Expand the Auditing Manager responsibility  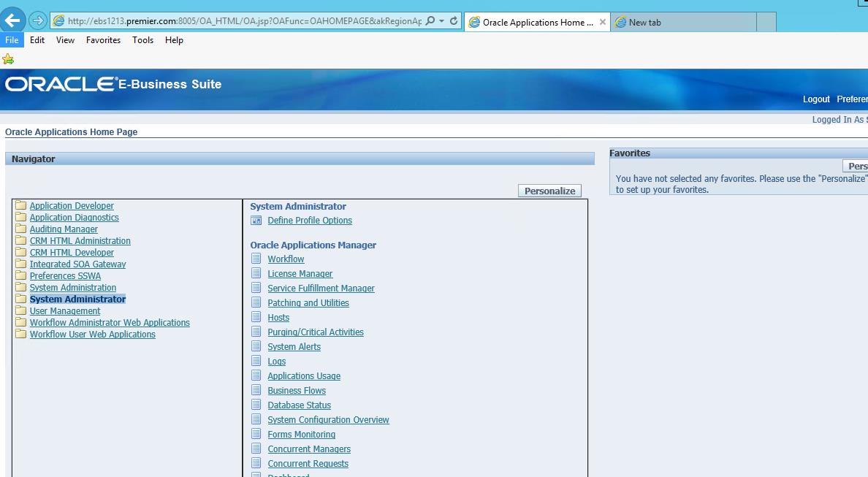point(64,229)
